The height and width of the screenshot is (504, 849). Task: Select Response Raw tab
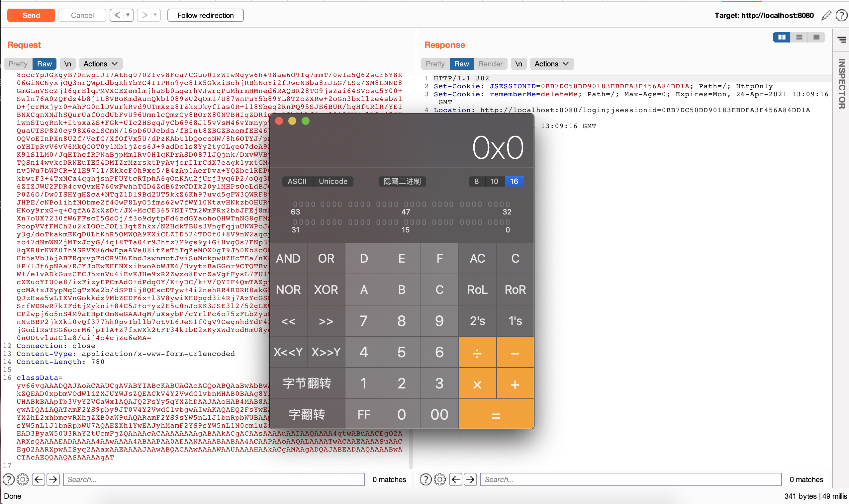pos(461,64)
